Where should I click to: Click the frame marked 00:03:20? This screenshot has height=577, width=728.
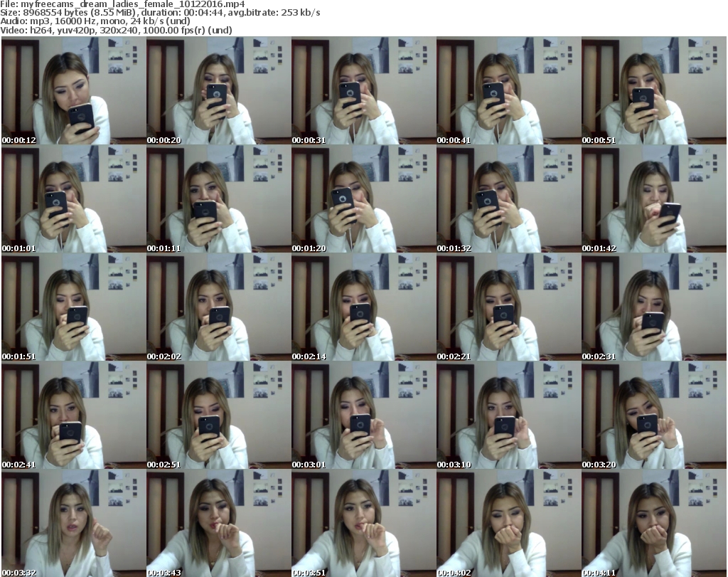pyautogui.click(x=654, y=415)
